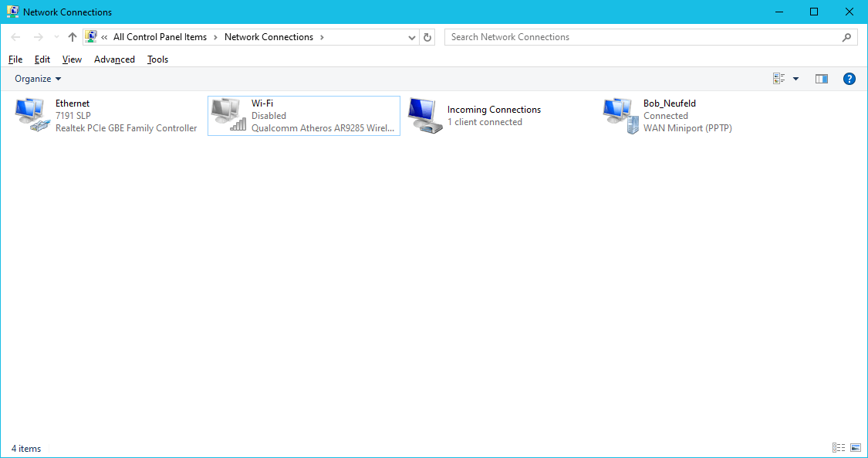
Task: Click the change view icon on the toolbar
Action: tap(778, 78)
